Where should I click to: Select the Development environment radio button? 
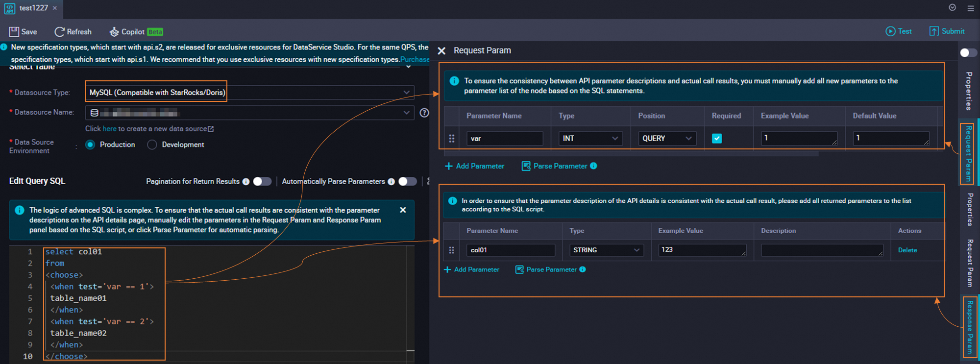[x=152, y=145]
